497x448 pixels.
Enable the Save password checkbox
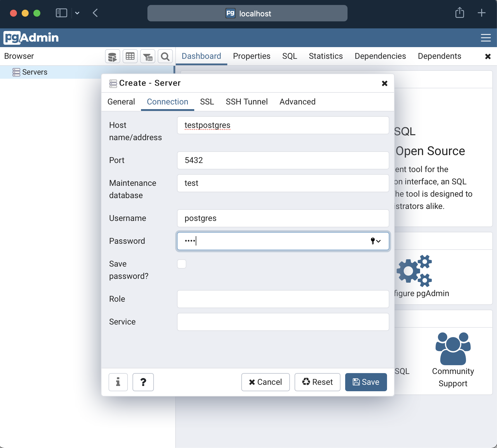[182, 264]
